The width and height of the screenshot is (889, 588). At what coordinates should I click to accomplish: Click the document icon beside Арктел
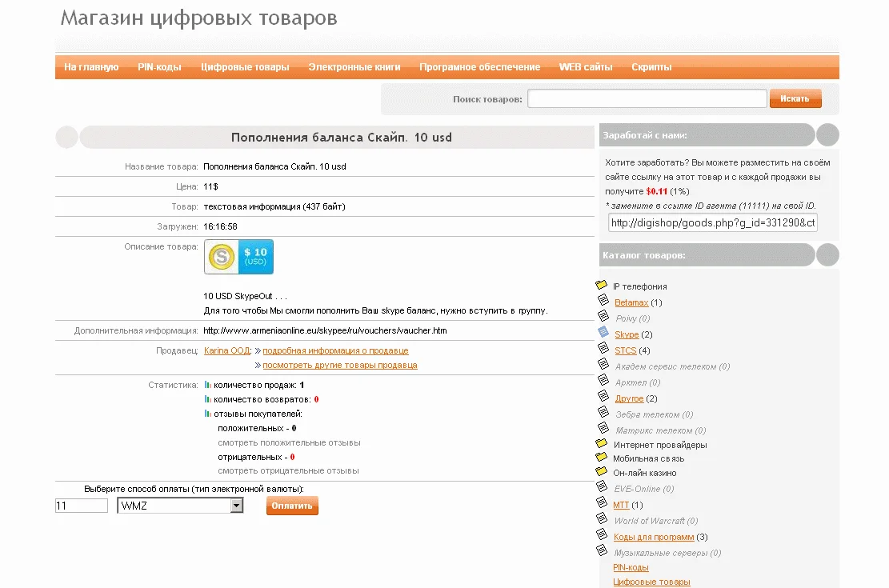(603, 379)
